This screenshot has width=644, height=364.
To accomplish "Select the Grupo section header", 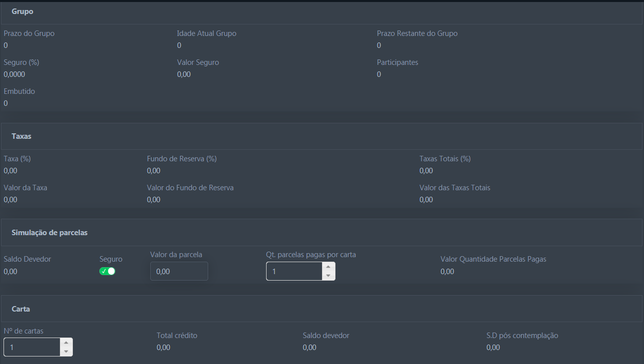I will click(x=22, y=11).
